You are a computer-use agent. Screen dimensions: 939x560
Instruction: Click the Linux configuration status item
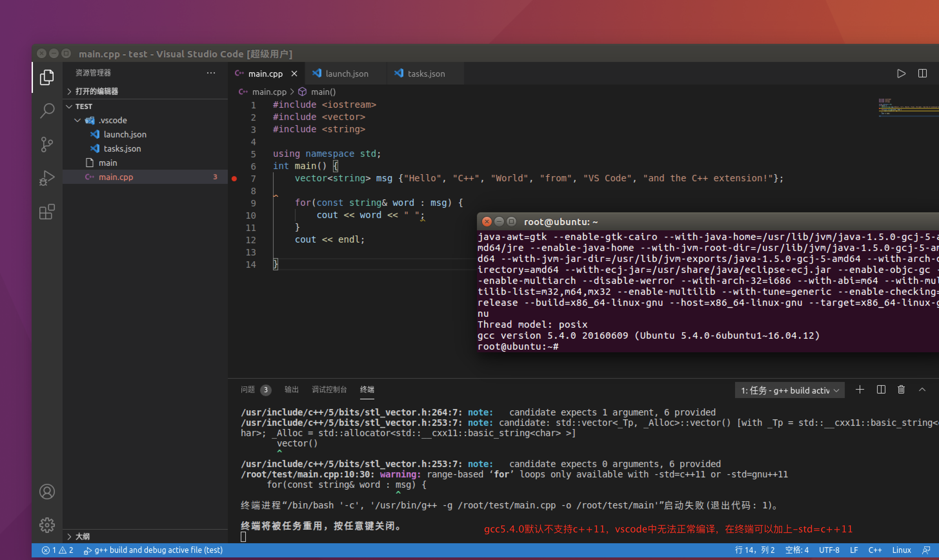(901, 550)
